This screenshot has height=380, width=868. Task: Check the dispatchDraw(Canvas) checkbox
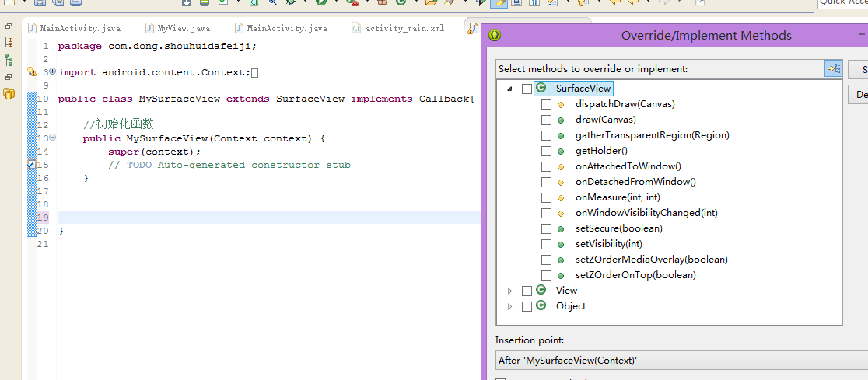(546, 104)
